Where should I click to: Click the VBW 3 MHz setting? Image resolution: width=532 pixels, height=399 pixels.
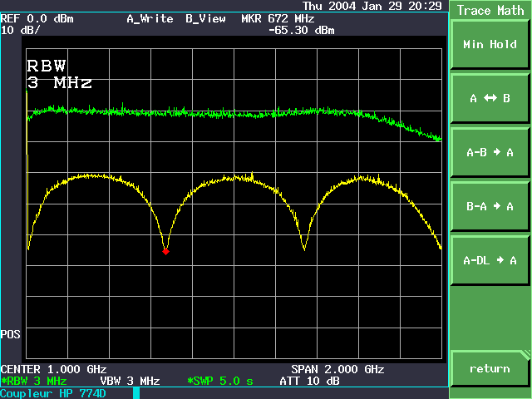[x=130, y=381]
